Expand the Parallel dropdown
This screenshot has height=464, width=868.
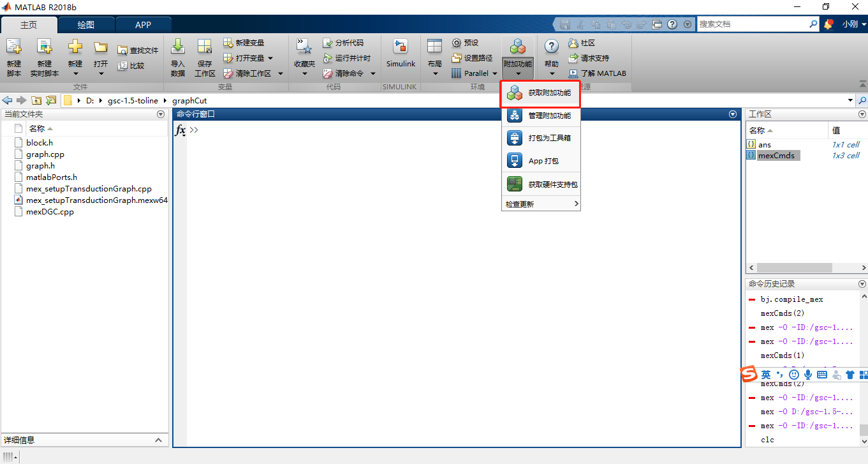click(x=495, y=74)
